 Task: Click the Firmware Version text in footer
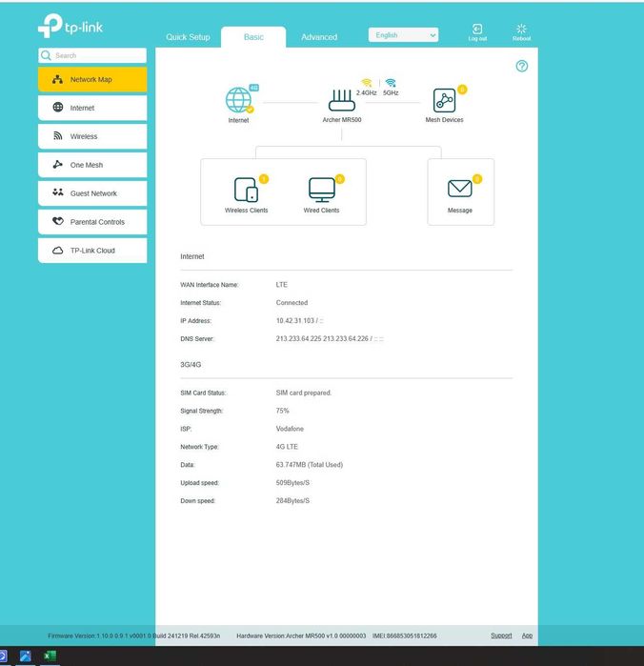133,636
